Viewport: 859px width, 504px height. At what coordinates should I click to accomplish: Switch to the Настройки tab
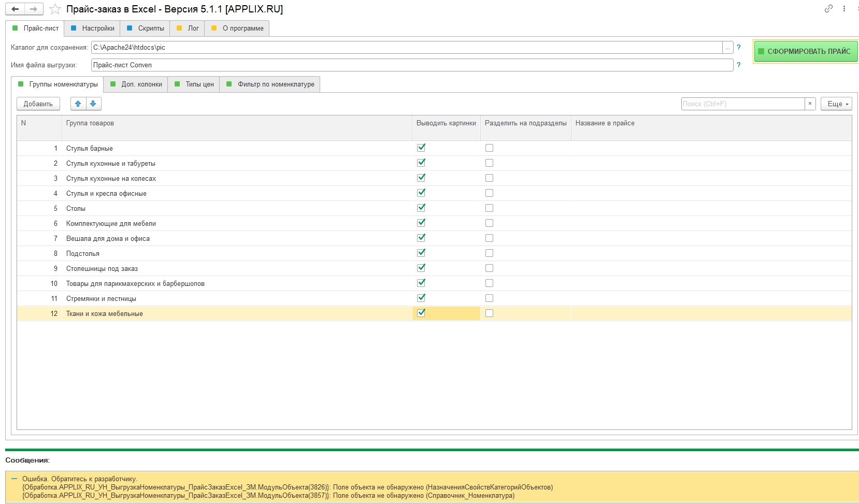[x=93, y=28]
